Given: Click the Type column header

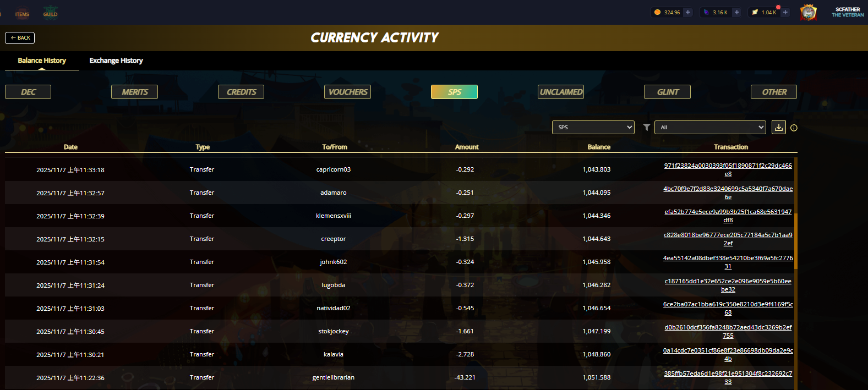Looking at the screenshot, I should (203, 147).
